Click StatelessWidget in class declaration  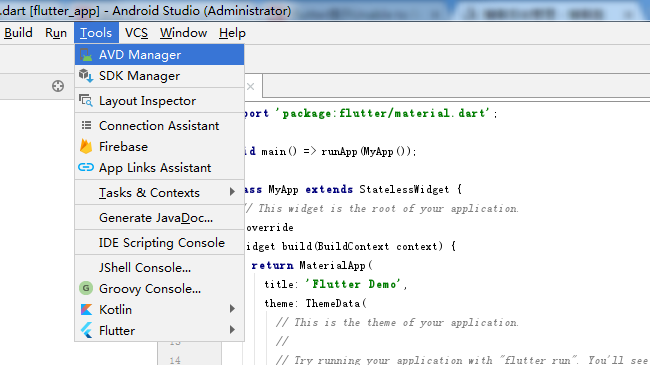point(404,190)
